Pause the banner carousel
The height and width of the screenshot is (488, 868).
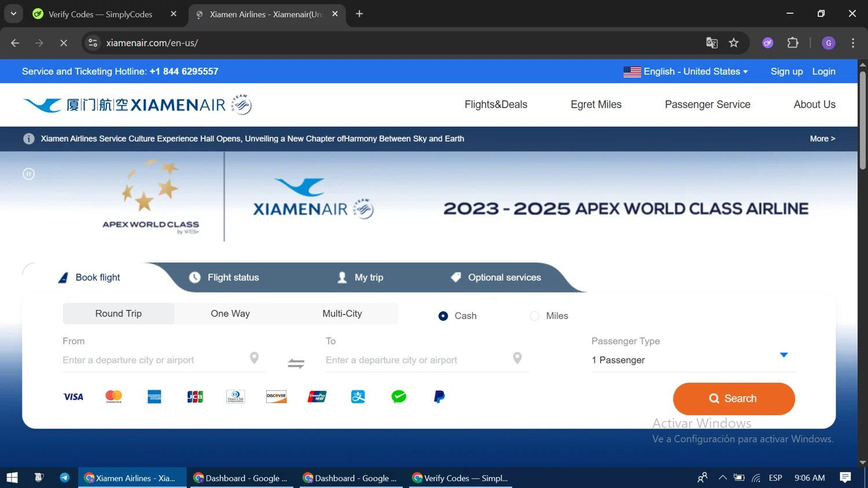coord(28,173)
